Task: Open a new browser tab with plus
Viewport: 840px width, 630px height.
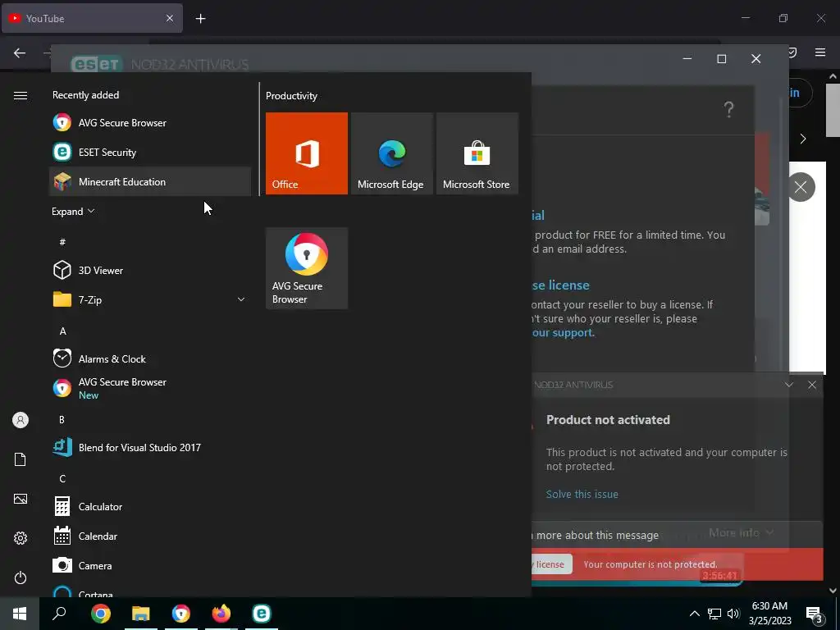Action: pos(200,19)
